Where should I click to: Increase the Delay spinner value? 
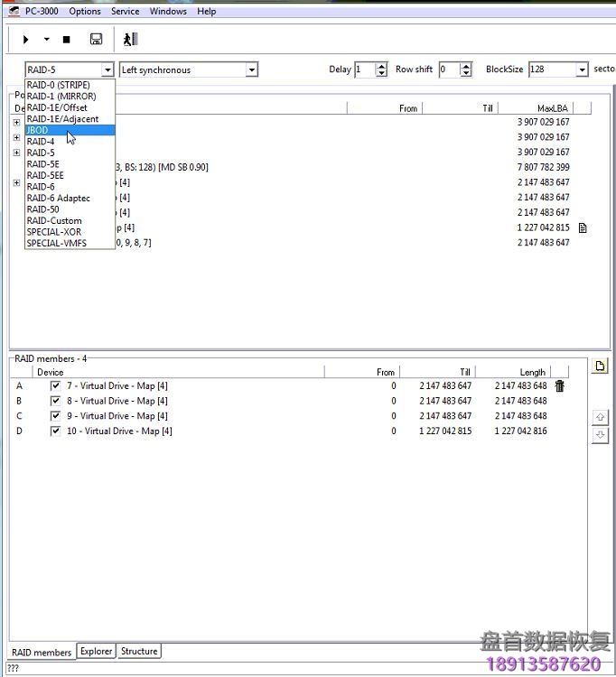381,66
